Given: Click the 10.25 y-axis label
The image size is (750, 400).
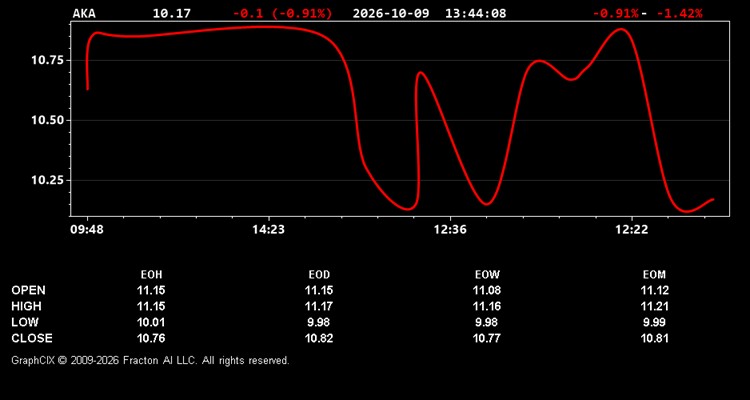Looking at the screenshot, I should tap(47, 180).
